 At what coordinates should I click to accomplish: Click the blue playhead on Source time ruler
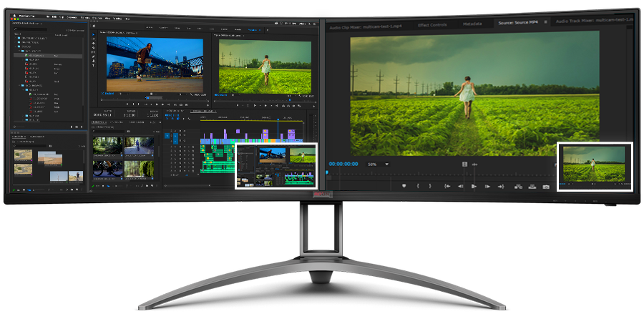328,172
